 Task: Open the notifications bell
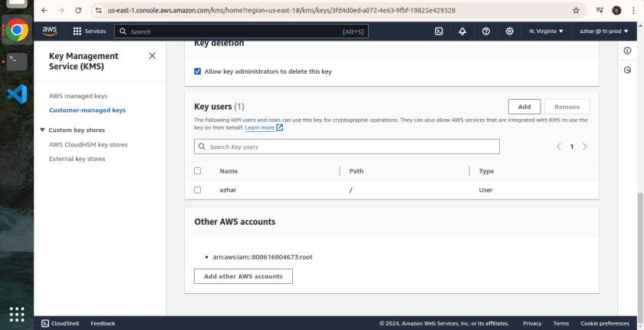pyautogui.click(x=462, y=31)
